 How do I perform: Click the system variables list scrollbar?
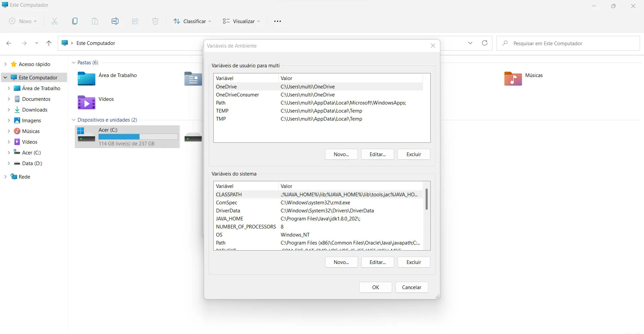(427, 199)
